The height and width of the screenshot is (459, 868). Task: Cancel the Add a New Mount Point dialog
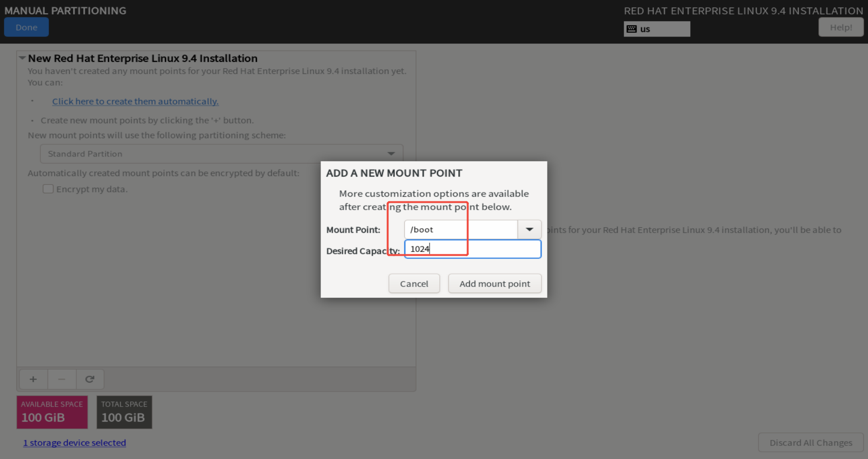coord(414,283)
